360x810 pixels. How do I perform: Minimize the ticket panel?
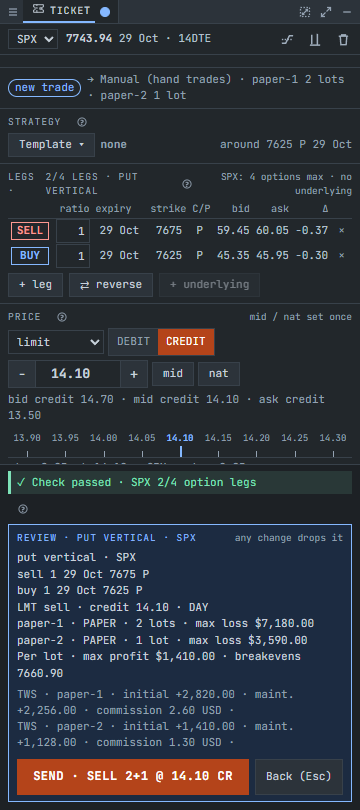click(x=347, y=11)
